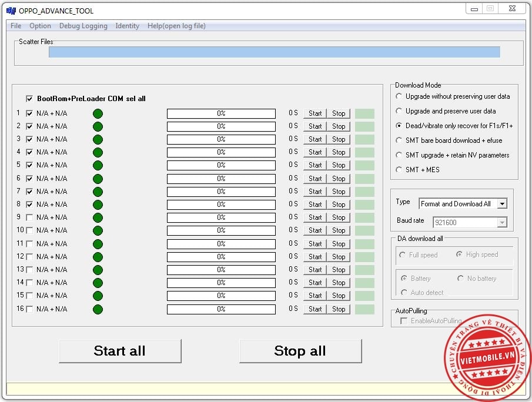Click the row 1 progress bar
Image resolution: width=532 pixels, height=402 pixels.
(x=221, y=113)
